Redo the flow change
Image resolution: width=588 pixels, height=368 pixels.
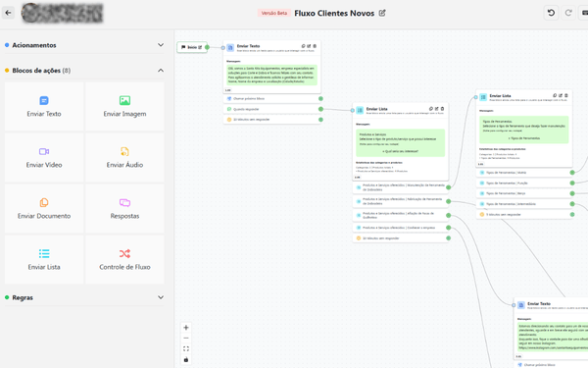[x=568, y=13]
